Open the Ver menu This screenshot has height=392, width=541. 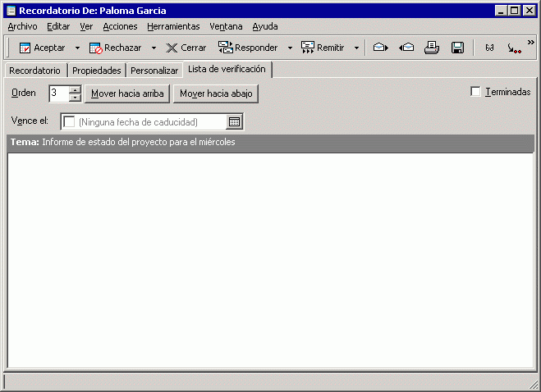tap(86, 26)
